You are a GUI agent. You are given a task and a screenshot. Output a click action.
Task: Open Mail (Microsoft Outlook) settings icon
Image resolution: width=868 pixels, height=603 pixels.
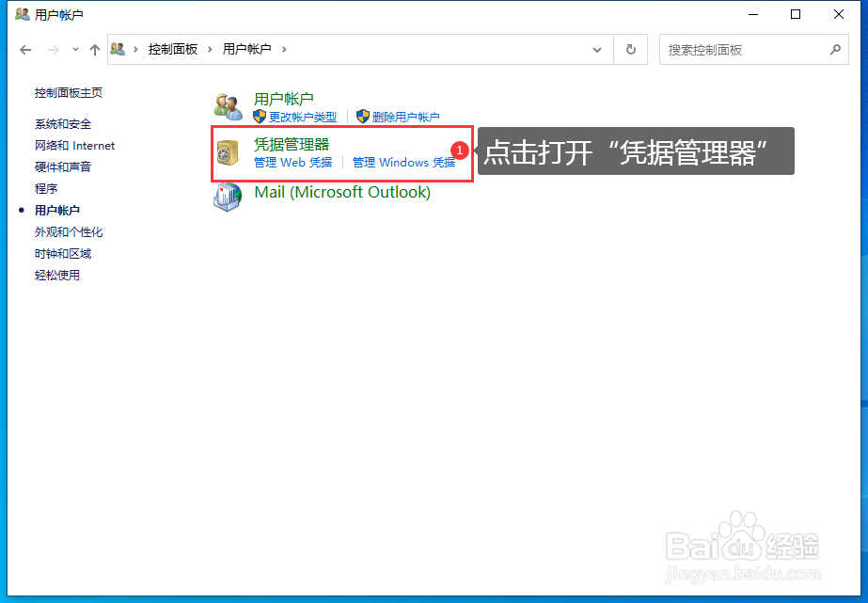click(227, 198)
